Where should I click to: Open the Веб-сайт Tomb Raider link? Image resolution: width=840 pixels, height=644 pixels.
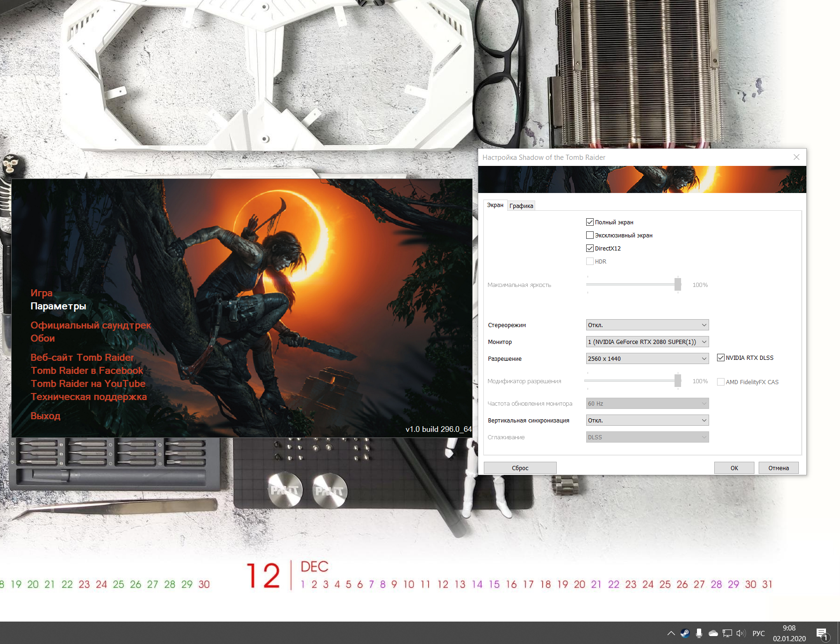pyautogui.click(x=82, y=358)
